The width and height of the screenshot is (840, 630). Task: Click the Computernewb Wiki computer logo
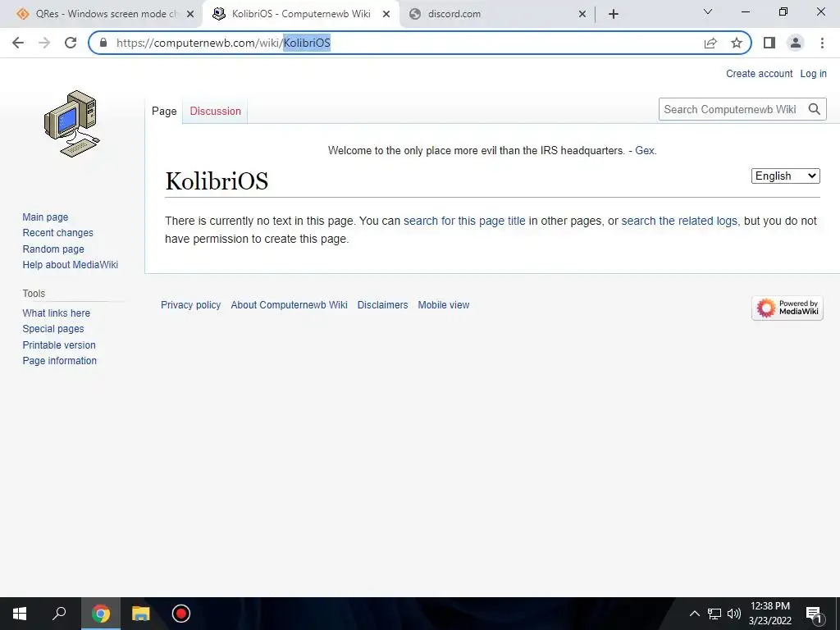click(x=72, y=124)
